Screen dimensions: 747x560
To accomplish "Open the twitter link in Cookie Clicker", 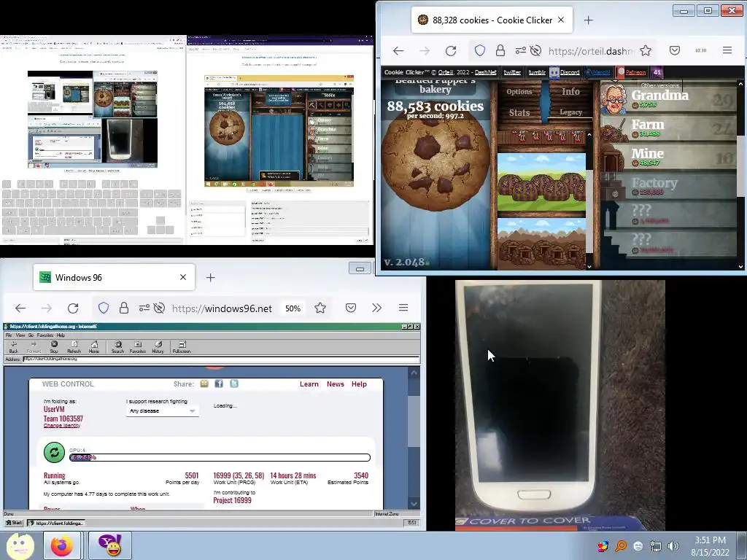I will [512, 72].
